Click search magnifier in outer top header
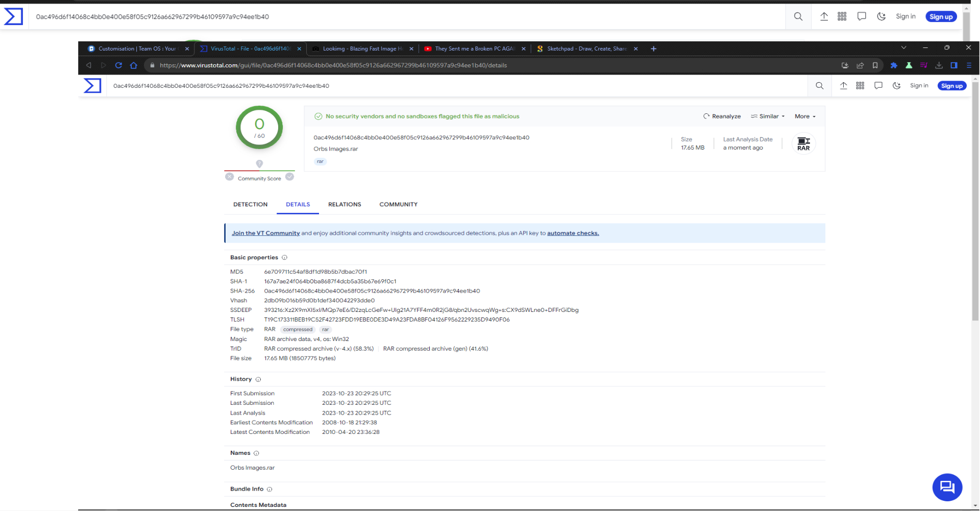 point(798,16)
